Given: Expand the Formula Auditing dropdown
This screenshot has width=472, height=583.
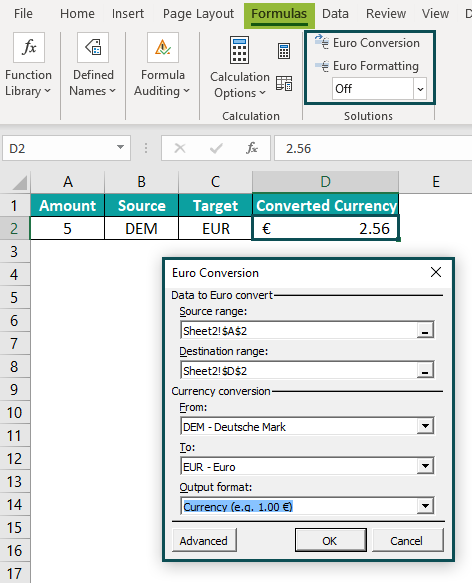Looking at the screenshot, I should (186, 91).
